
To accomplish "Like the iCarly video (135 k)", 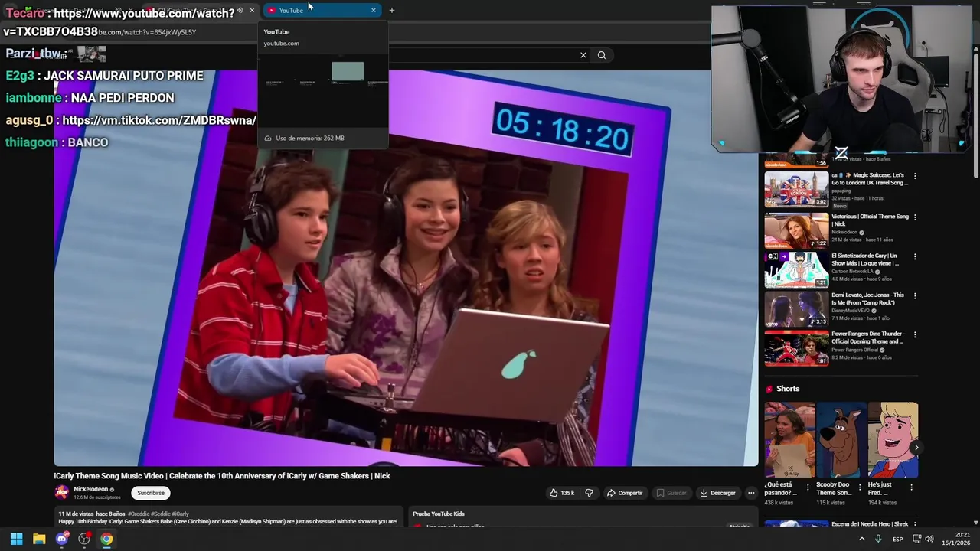I will (562, 493).
